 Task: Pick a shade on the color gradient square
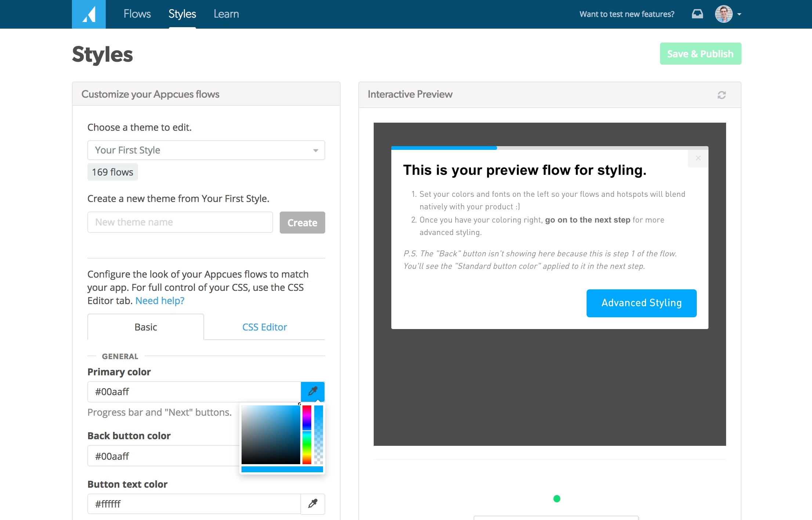click(271, 435)
